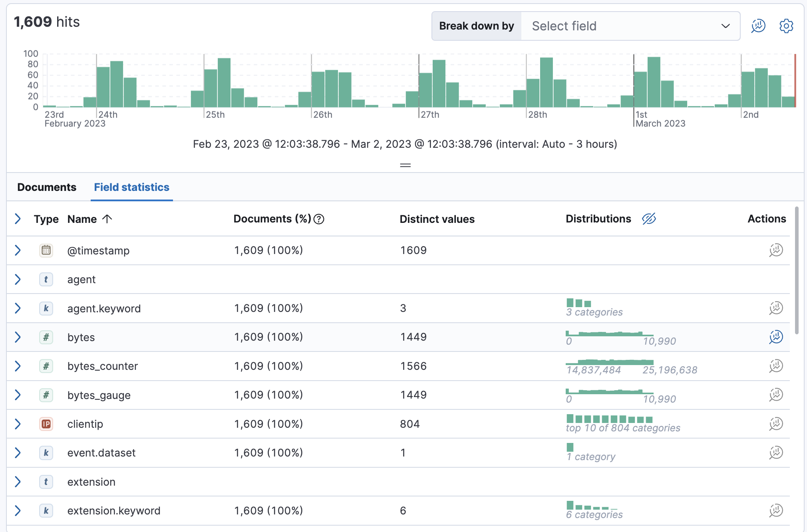Switch to the Documents tab

click(x=46, y=187)
